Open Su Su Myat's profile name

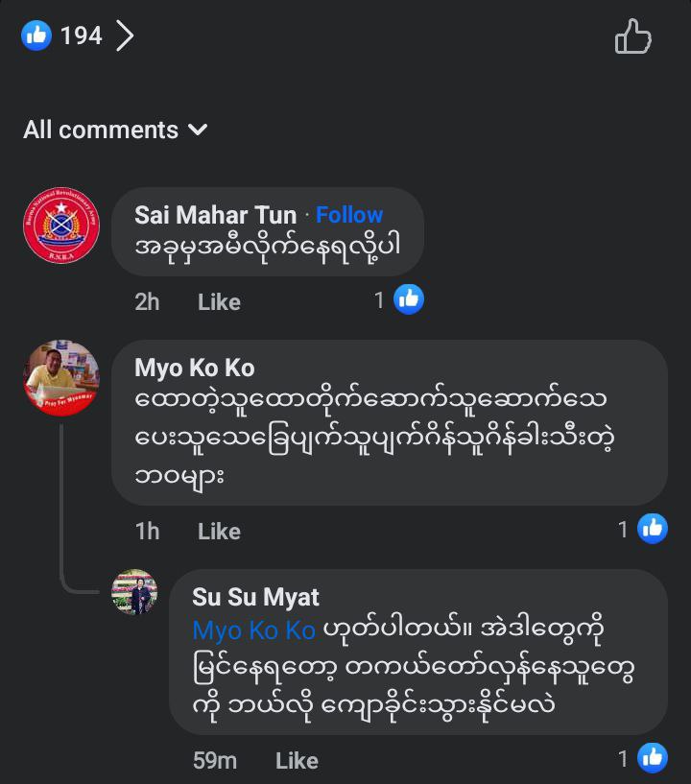[255, 597]
